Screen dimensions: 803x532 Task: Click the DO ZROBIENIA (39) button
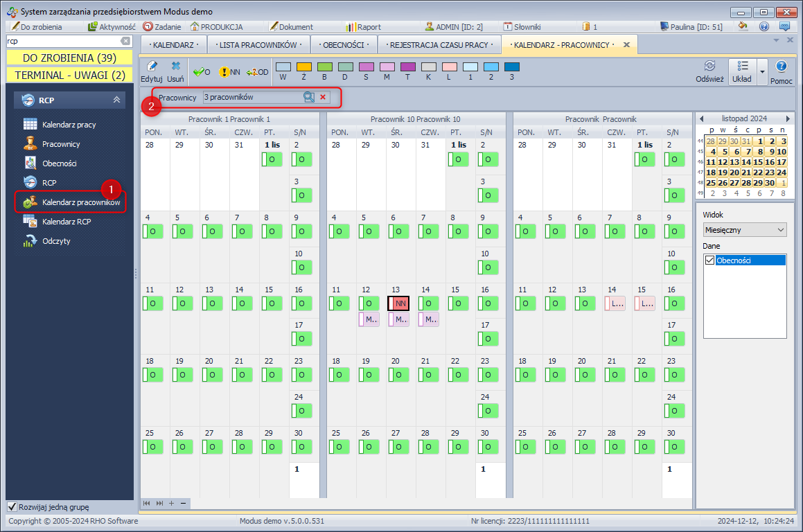pyautogui.click(x=69, y=57)
